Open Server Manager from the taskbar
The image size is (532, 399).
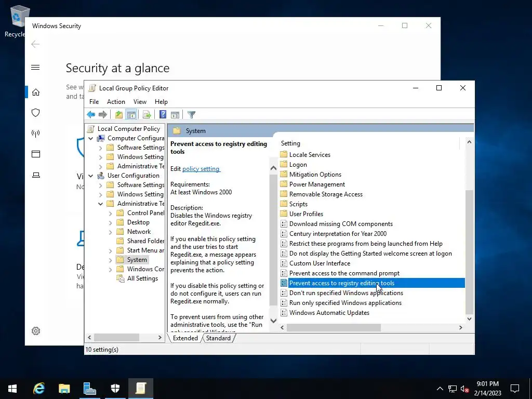[x=89, y=388]
